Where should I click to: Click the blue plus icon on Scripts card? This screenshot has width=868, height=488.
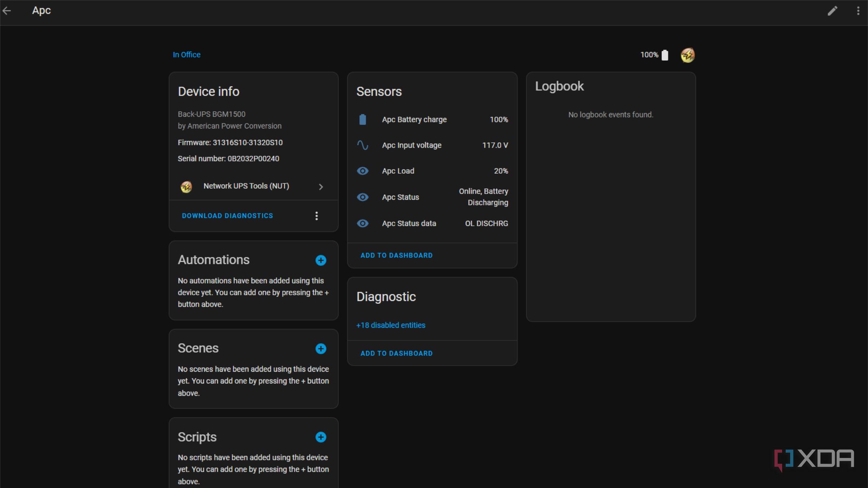click(x=321, y=437)
